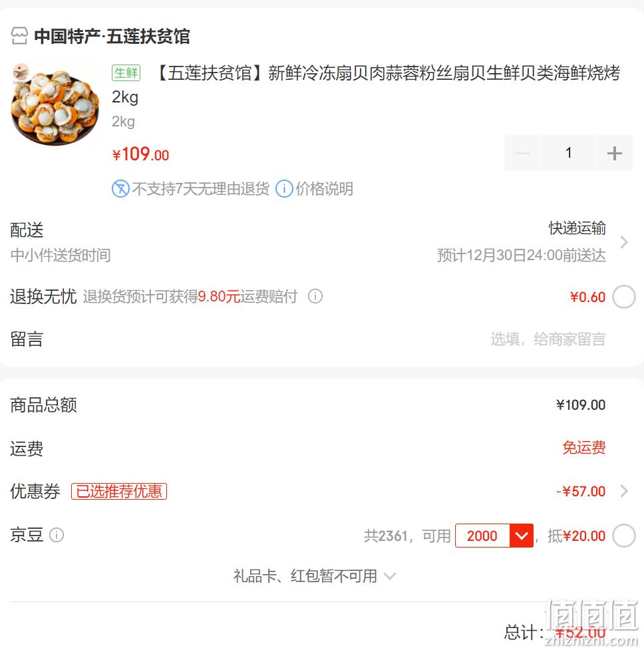Click the 给商家留言 message field
Image resolution: width=644 pixels, height=652 pixels.
click(548, 339)
